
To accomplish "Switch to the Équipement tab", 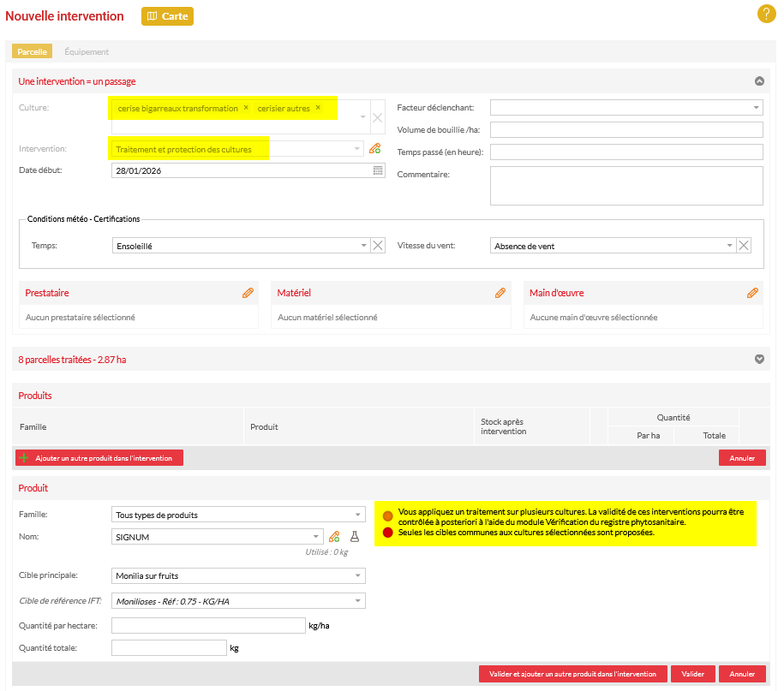I will tap(87, 52).
